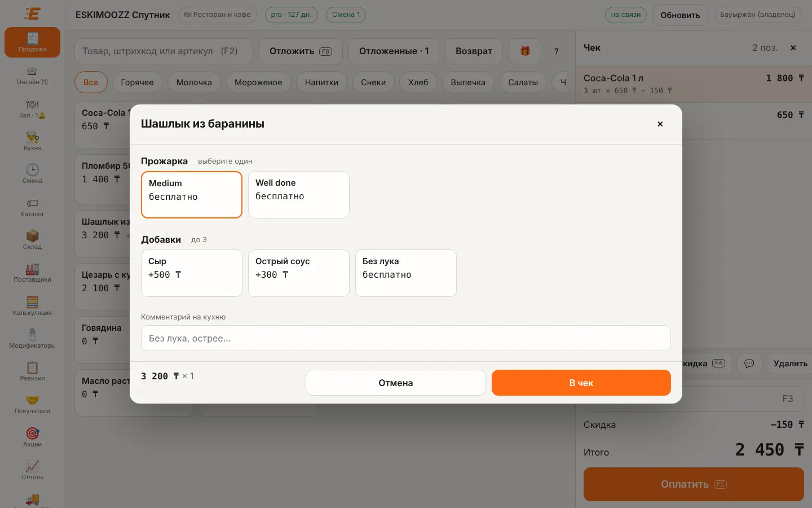Open Отчёты reports section
This screenshot has width=812, height=508.
point(32,470)
